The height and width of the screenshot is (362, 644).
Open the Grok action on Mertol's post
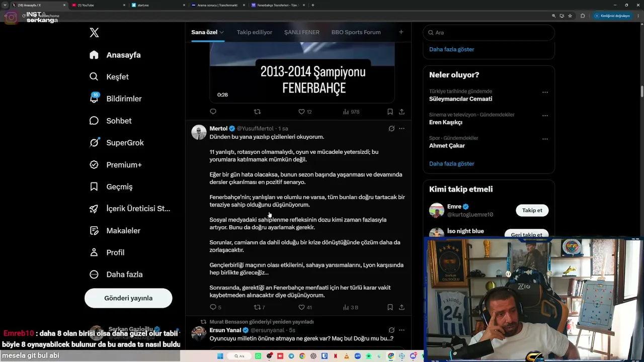391,129
